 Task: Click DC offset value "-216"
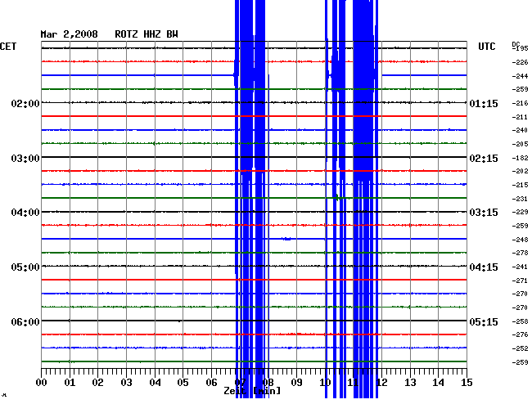tap(520, 103)
